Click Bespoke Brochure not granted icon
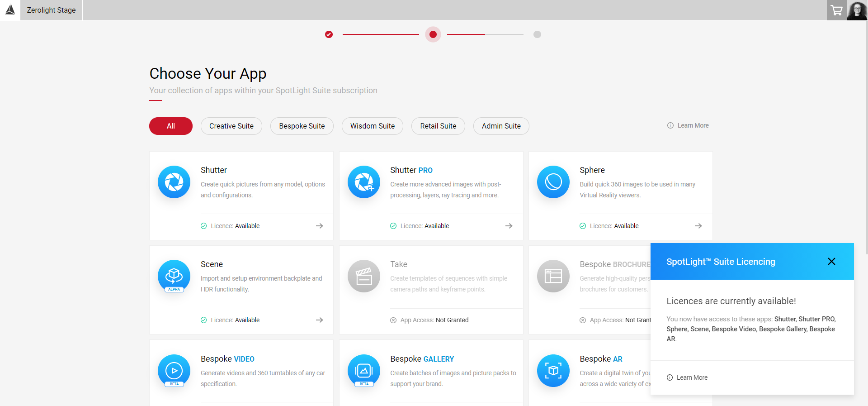868x406 pixels. click(583, 320)
